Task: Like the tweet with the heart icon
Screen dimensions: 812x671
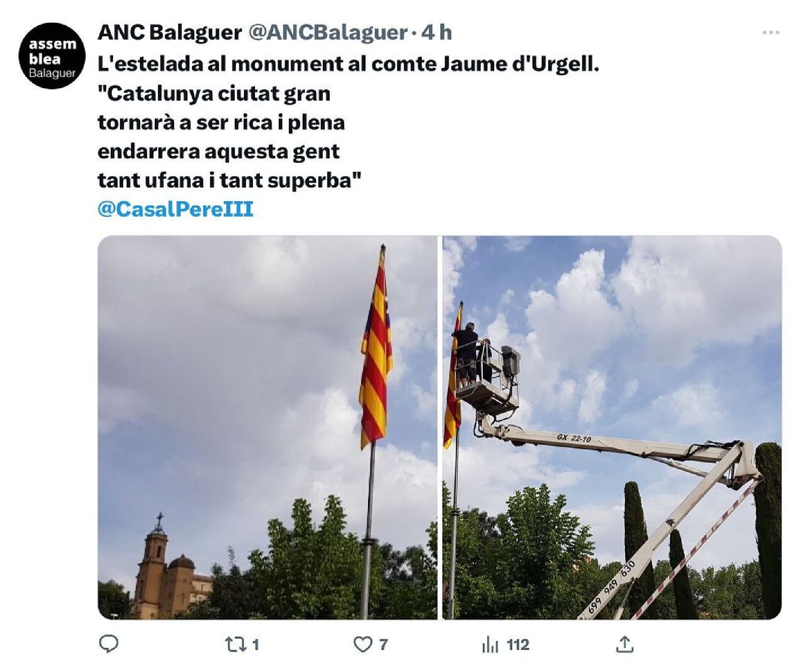Action: pos(362,645)
